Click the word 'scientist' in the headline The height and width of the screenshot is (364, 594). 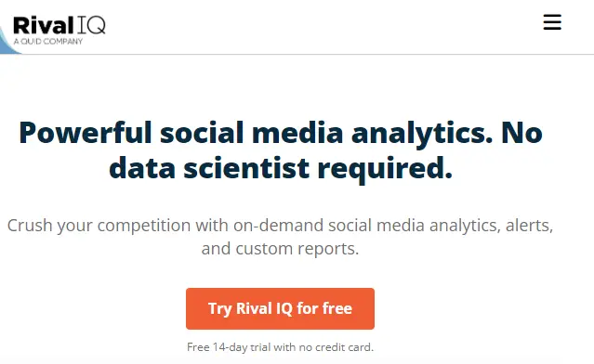click(246, 168)
